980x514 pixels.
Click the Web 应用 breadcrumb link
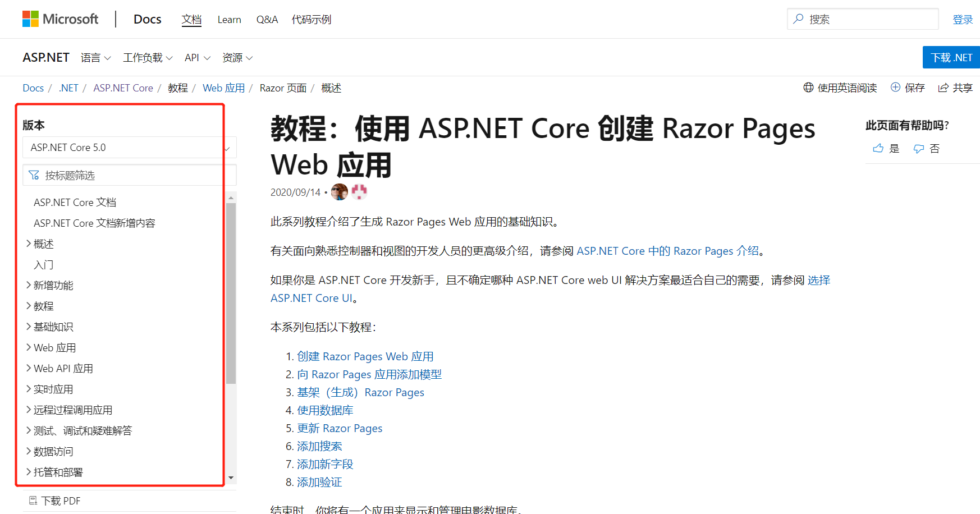(x=224, y=88)
